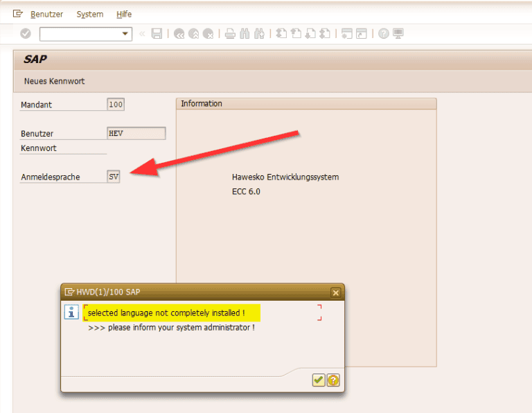
Task: Close the HWD(1)/100 SAP dialog
Action: click(336, 292)
